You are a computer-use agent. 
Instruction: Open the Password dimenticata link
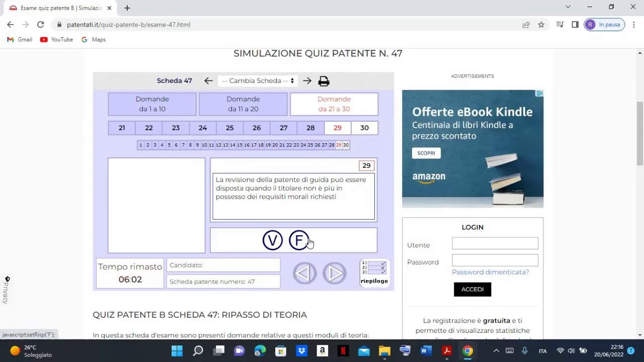(491, 272)
